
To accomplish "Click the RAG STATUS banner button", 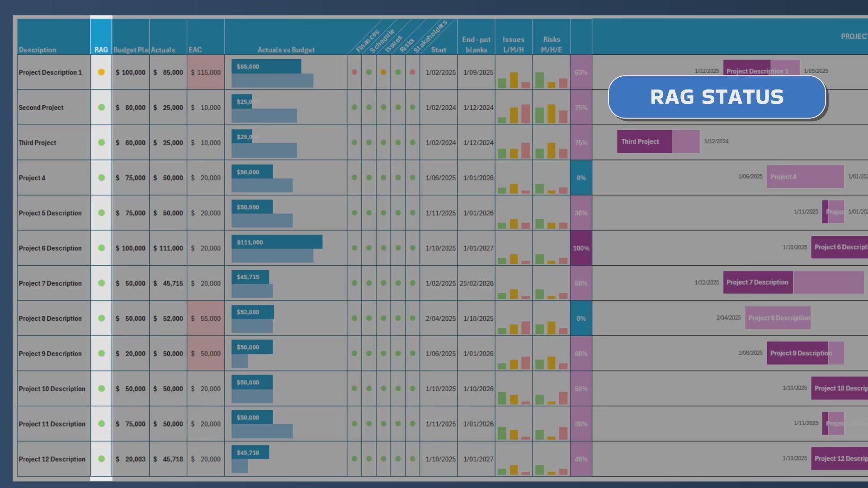I will click(717, 97).
